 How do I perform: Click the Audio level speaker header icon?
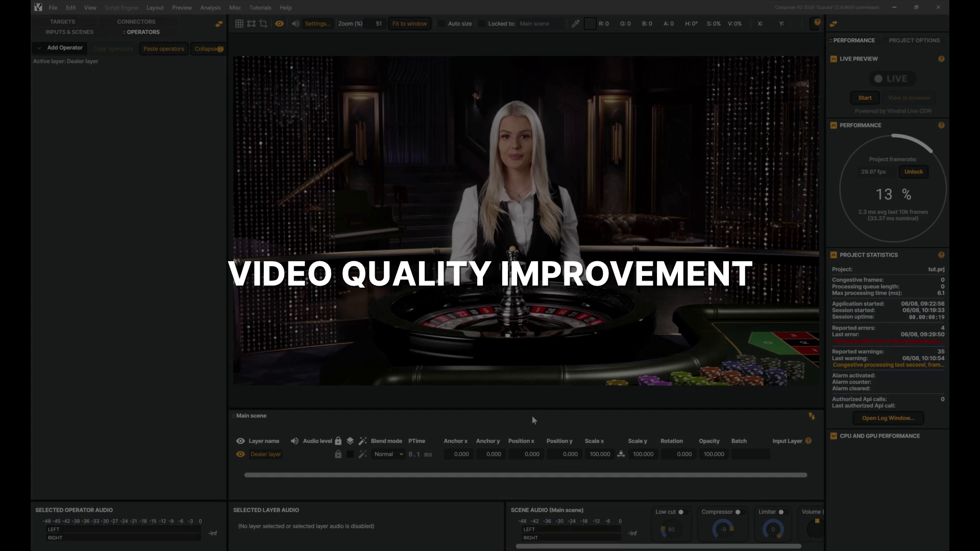click(295, 441)
